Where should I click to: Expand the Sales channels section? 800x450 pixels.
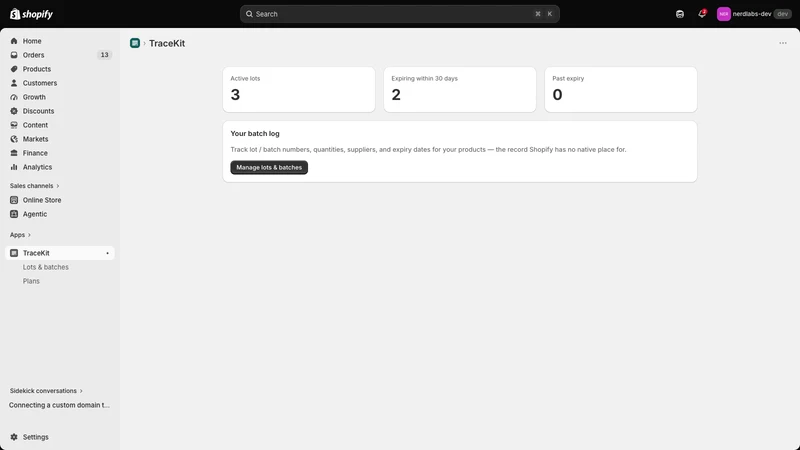(34, 186)
